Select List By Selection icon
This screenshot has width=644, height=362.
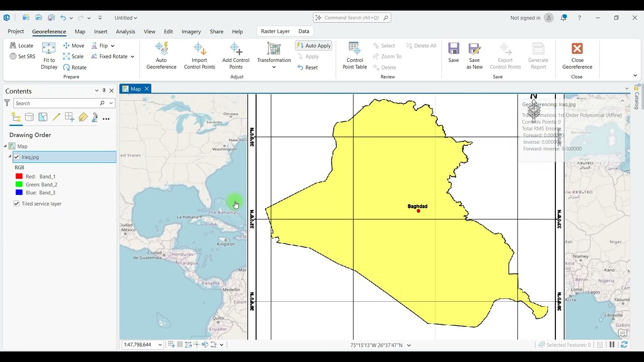click(43, 118)
